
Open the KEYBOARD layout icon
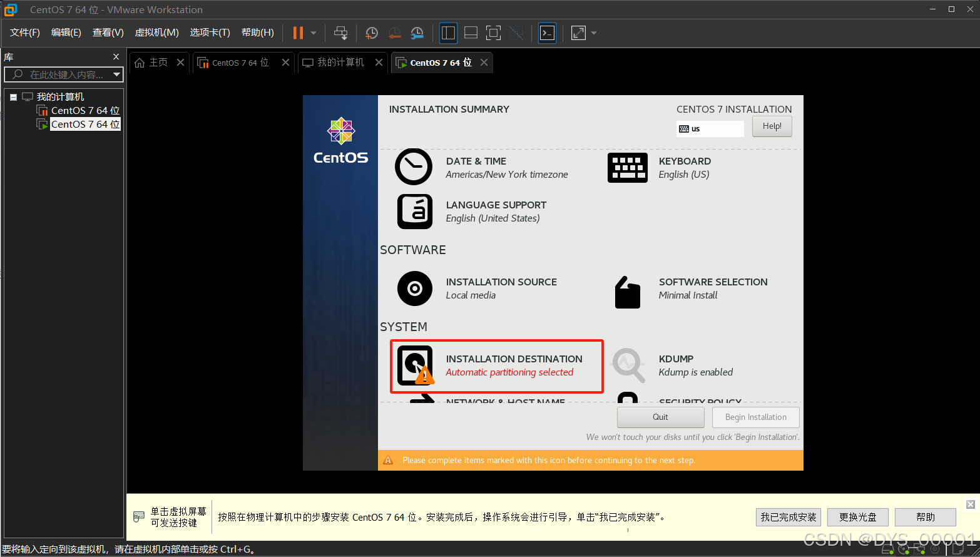[x=628, y=168]
